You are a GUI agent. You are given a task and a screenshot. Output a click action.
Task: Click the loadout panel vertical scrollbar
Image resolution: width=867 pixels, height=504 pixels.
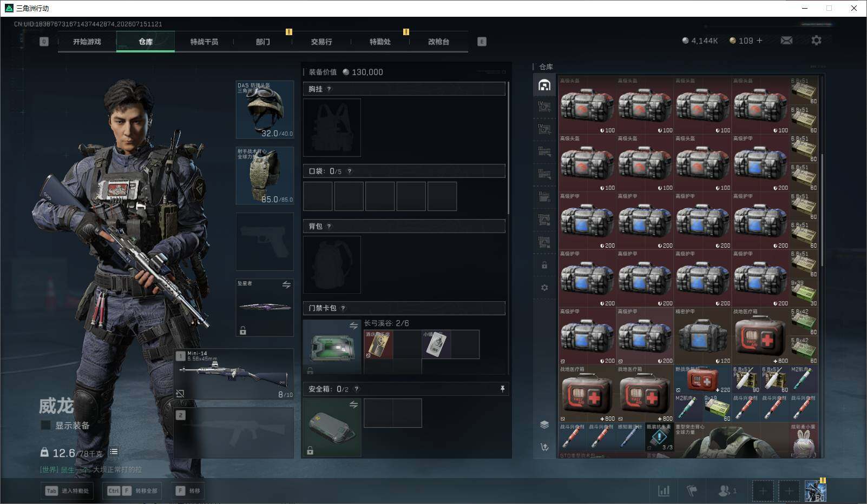(508, 148)
